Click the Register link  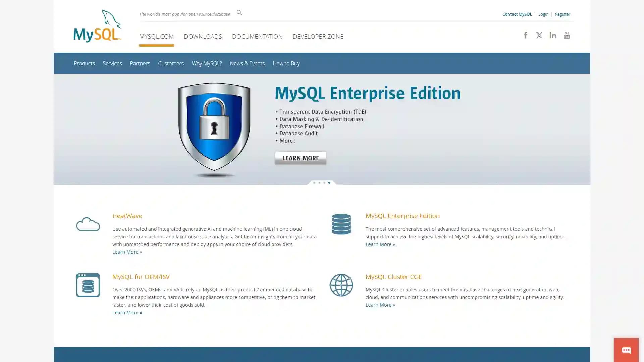562,14
